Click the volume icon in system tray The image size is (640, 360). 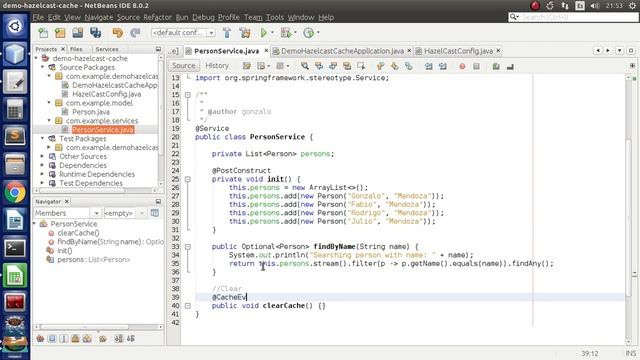[595, 6]
